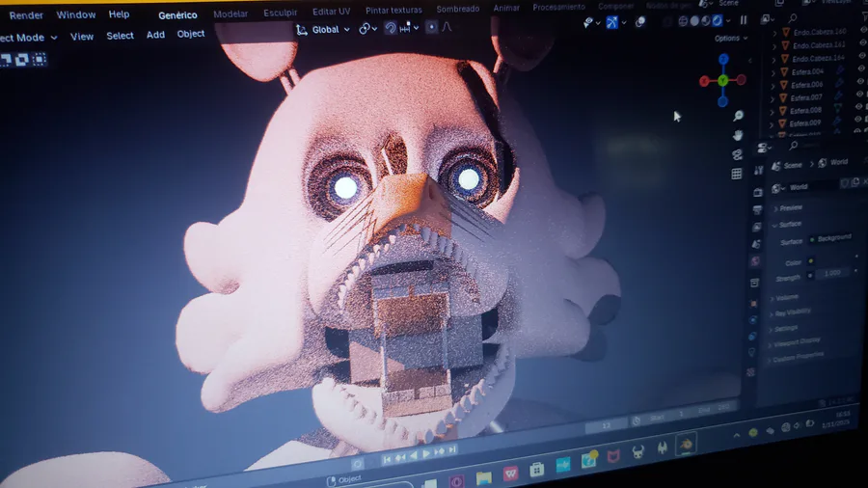Click the zoom magnifier viewport icon
868x488 pixels.
tap(738, 115)
